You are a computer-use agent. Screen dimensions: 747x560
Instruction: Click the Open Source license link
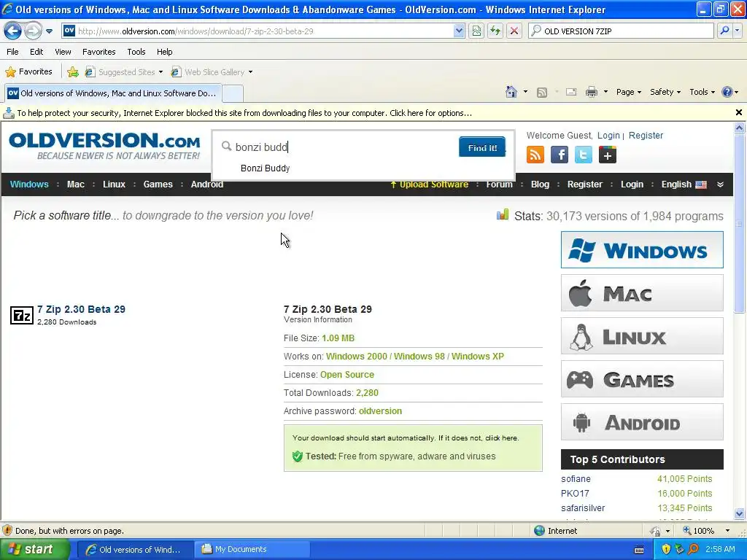pos(347,375)
